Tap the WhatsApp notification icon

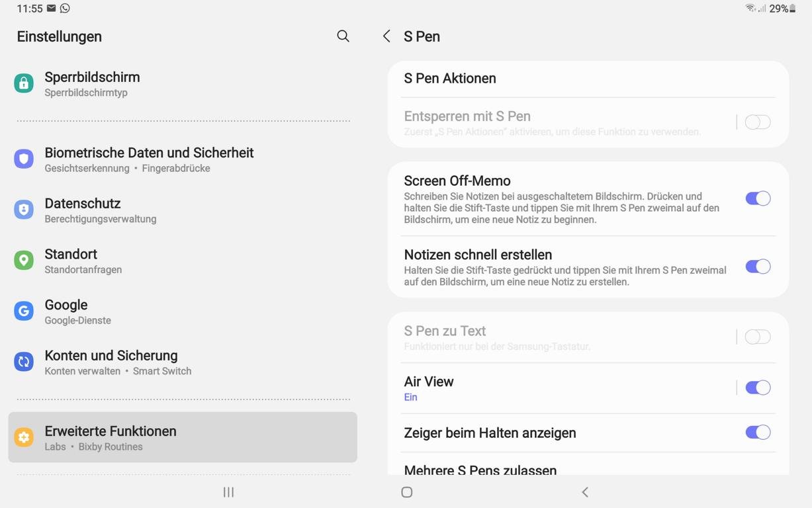tap(65, 9)
